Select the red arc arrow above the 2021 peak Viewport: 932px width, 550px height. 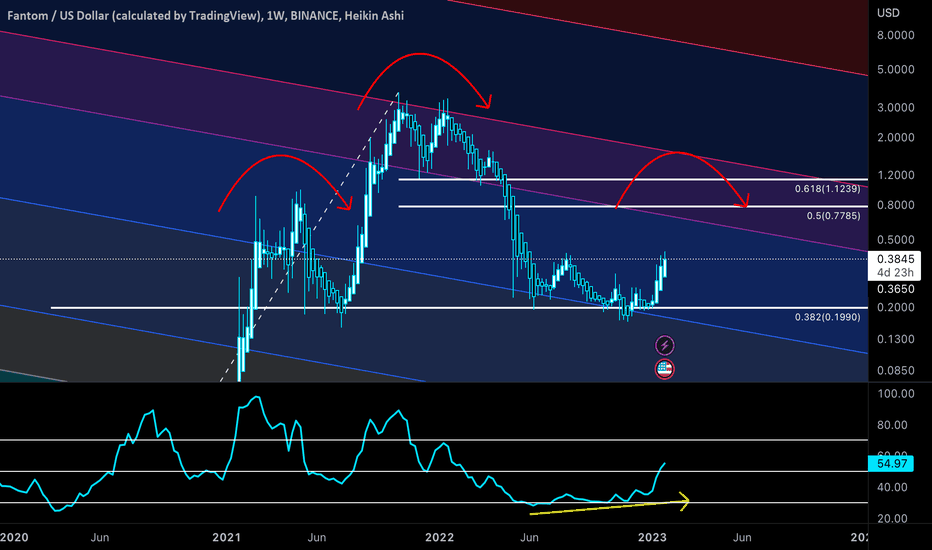click(421, 54)
